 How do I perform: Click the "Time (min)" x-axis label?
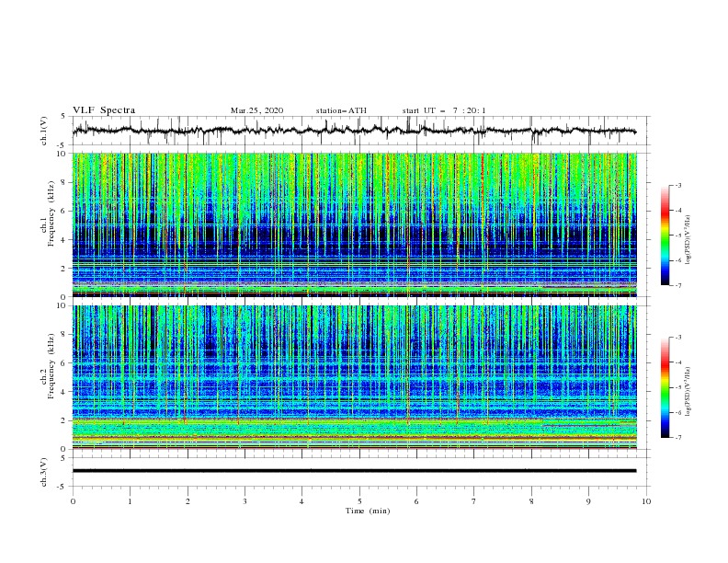tap(368, 511)
